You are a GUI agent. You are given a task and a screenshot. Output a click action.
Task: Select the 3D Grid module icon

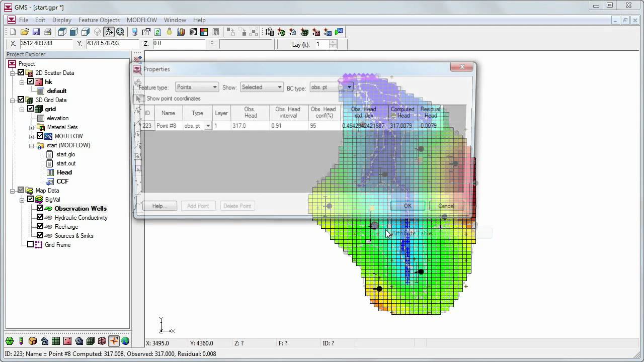[x=91, y=341]
